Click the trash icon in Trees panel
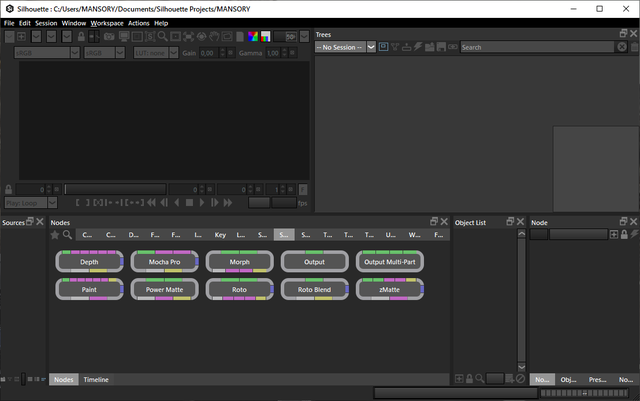 click(x=635, y=47)
